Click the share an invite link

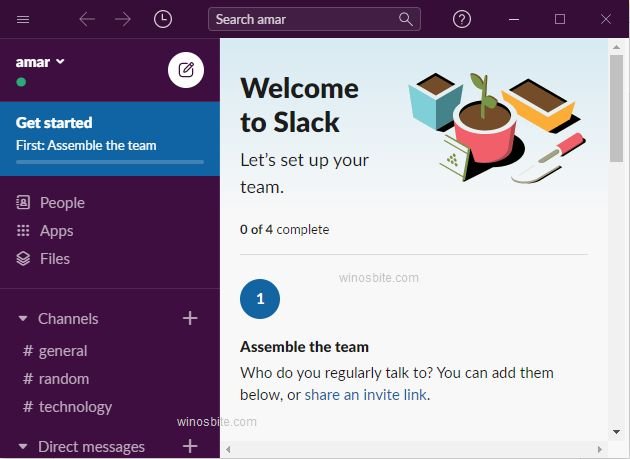pyautogui.click(x=366, y=395)
